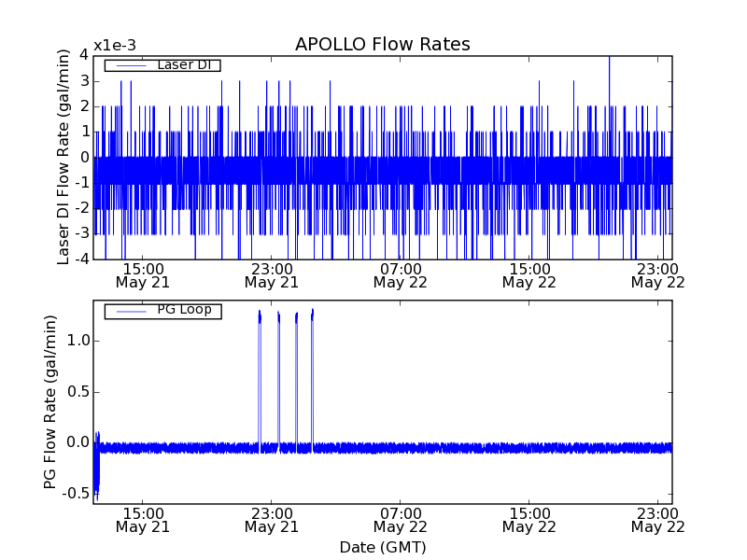747x560 pixels.
Task: Select the PG Loop legend entry
Action: click(x=183, y=310)
